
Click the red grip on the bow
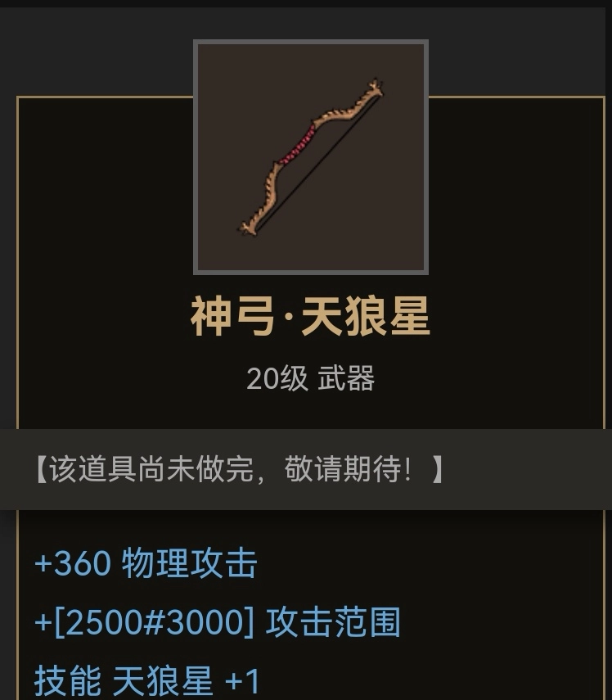coord(298,146)
